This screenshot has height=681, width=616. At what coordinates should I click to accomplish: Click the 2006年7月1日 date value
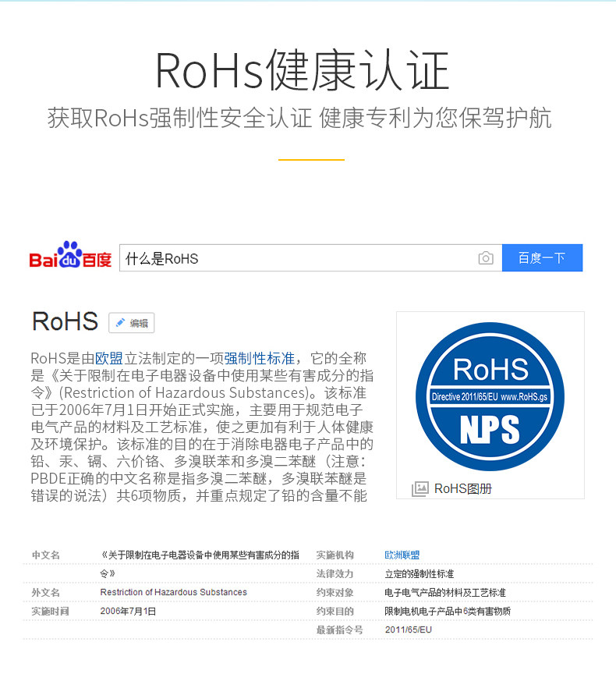click(x=128, y=611)
